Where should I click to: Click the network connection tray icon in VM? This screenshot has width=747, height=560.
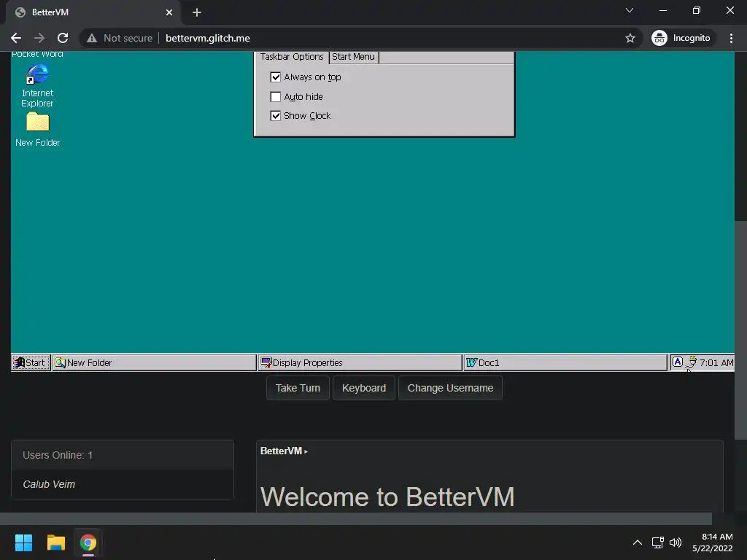click(x=692, y=362)
